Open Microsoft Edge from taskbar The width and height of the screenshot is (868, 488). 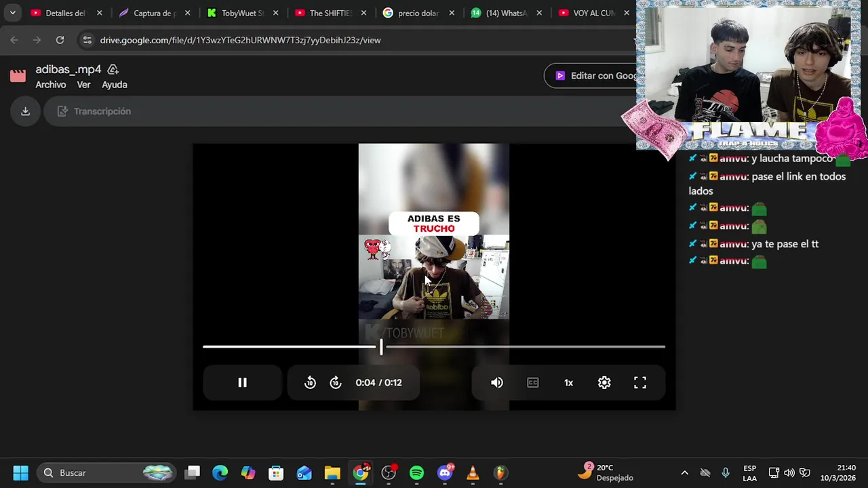tap(220, 472)
